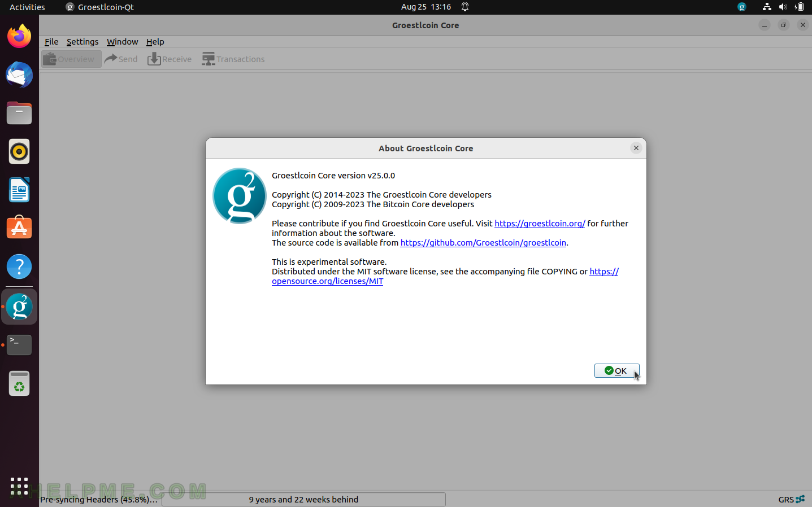Screen dimensions: 812x507
Task: Click the network icon in system tray
Action: 767,7
